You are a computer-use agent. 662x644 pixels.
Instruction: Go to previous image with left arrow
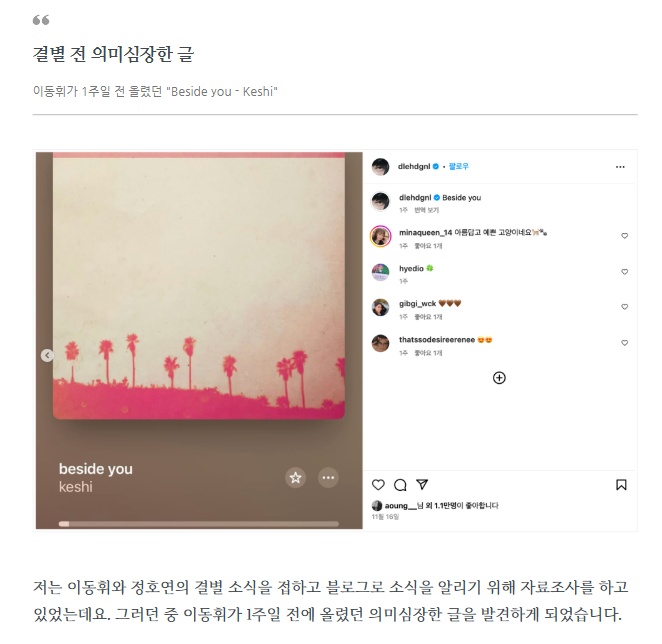[47, 356]
